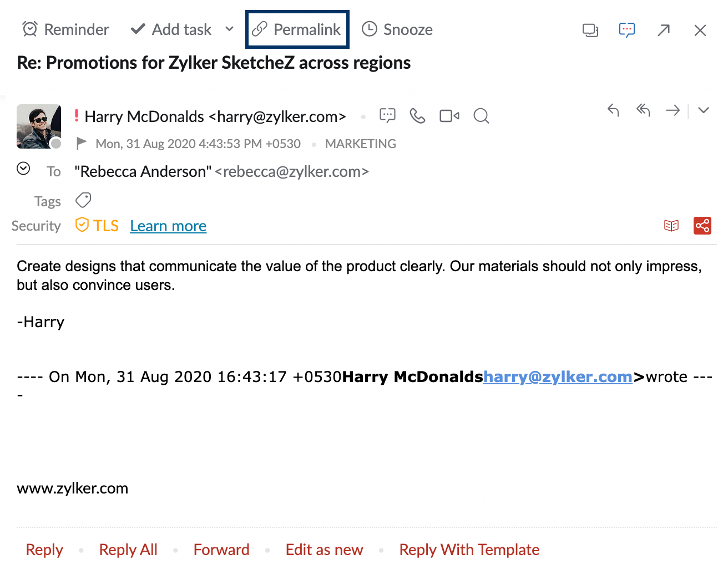The image size is (728, 570).
Task: Open the TLS Learn more link
Action: tap(168, 226)
